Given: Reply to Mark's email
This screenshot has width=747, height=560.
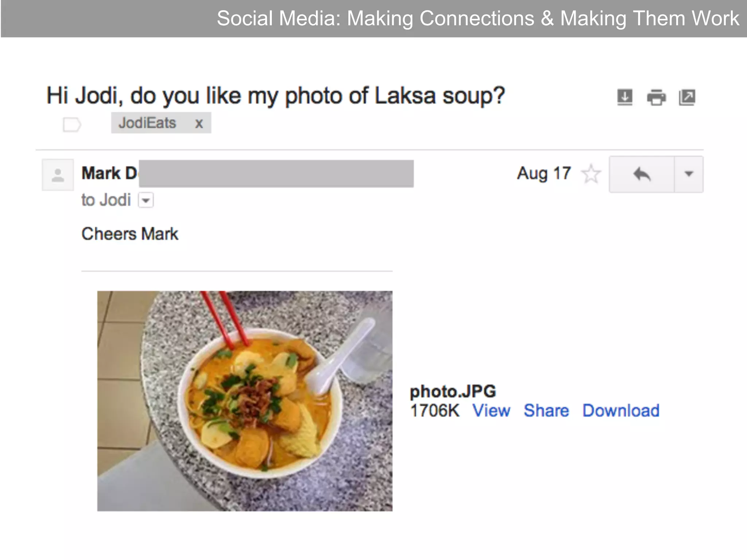Looking at the screenshot, I should point(642,174).
